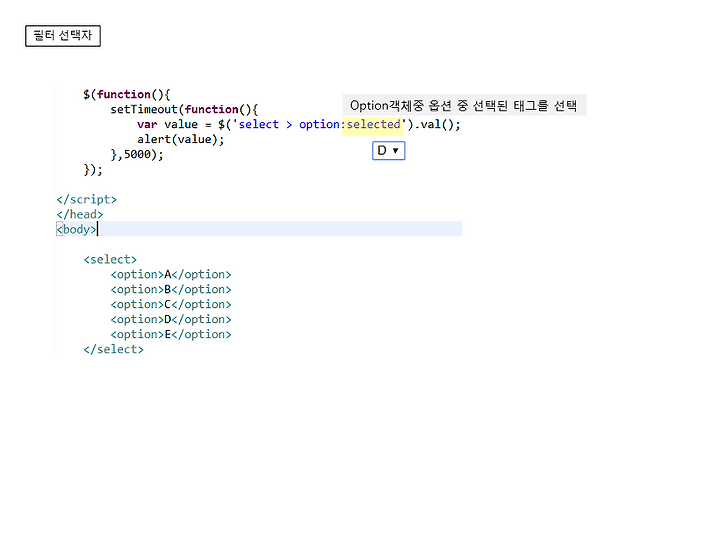Click the <select> opening tag
This screenshot has height=540, width=720.
110,259
